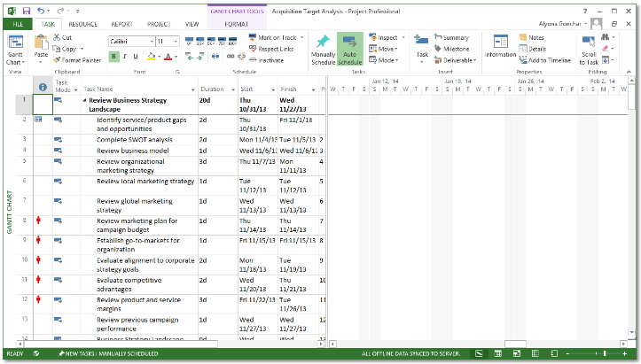641x364 pixels.
Task: Expand the Duration column filter arrow
Action: click(x=232, y=89)
